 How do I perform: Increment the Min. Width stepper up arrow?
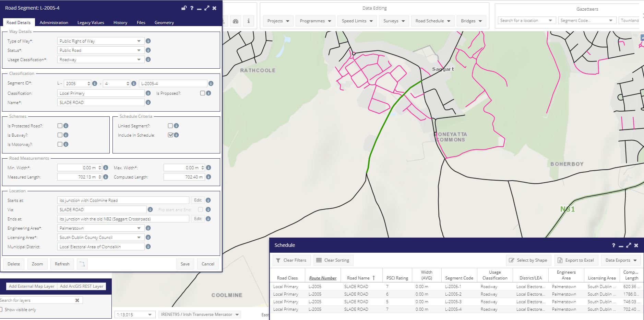pos(100,167)
